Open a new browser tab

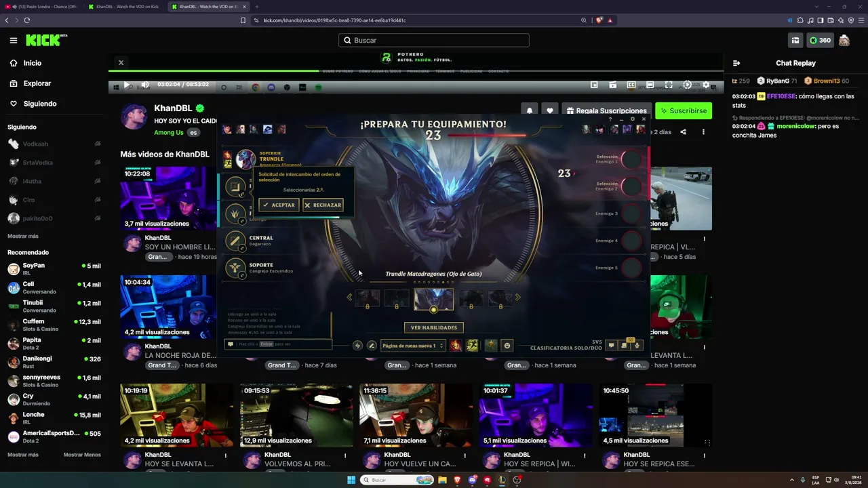click(x=257, y=7)
